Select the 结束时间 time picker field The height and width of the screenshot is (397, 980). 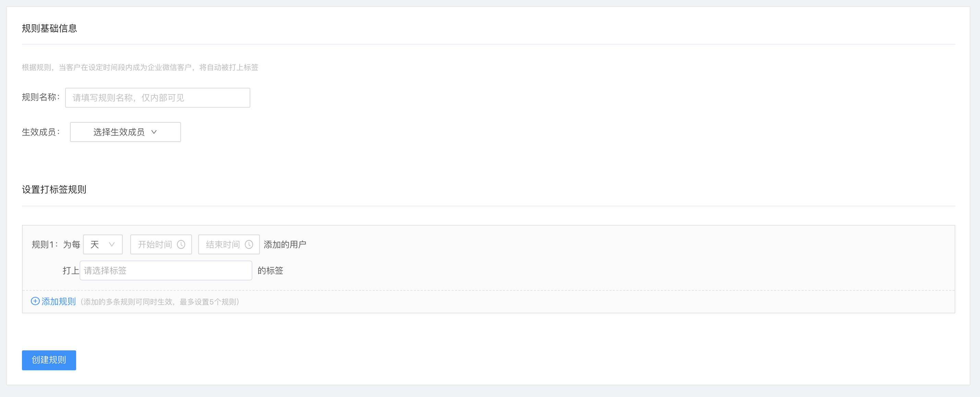pos(229,244)
